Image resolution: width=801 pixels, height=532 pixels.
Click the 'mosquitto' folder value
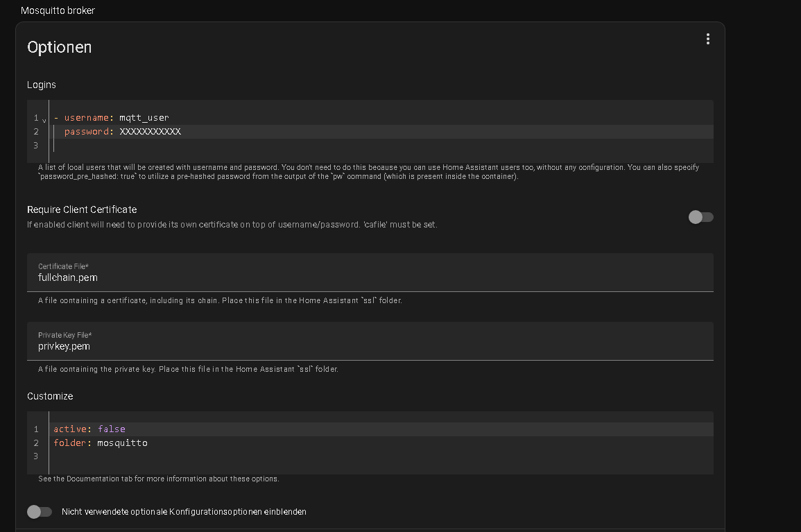click(122, 443)
